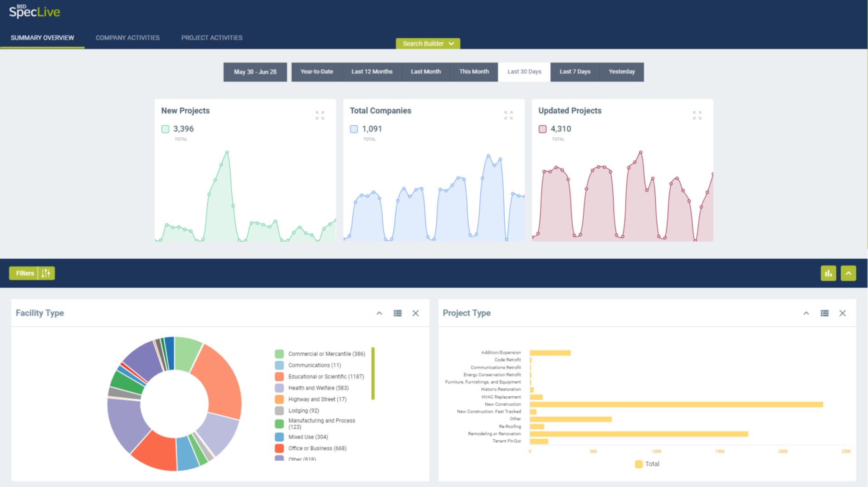Click the Filters button
This screenshot has width=868, height=487.
(x=24, y=273)
